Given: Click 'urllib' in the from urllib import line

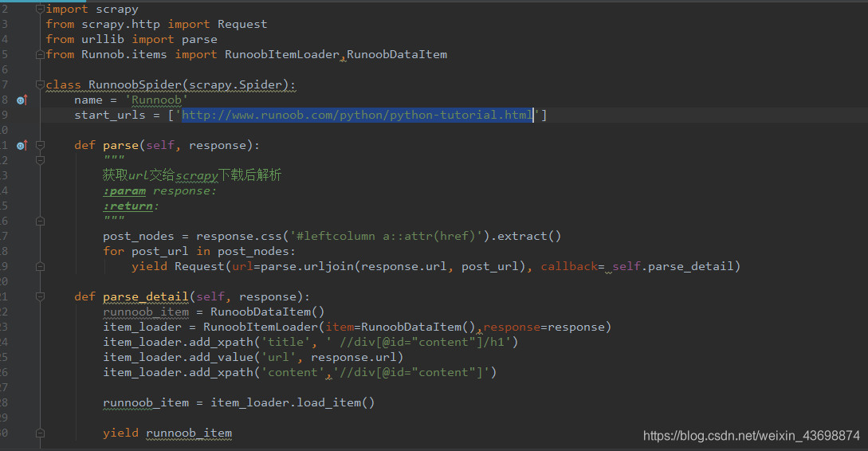Looking at the screenshot, I should tap(102, 39).
